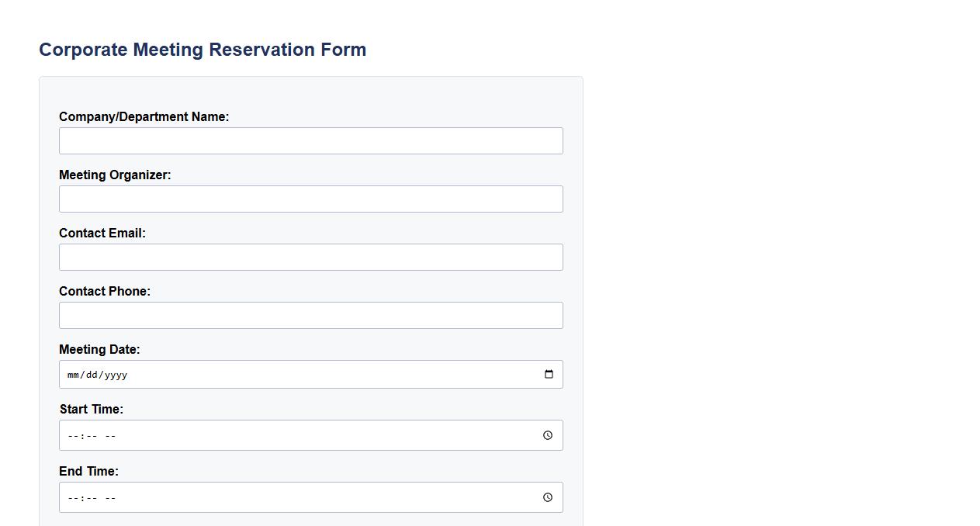Click the Company/Department Name input field
Screen dimensions: 980x526
tap(310, 140)
